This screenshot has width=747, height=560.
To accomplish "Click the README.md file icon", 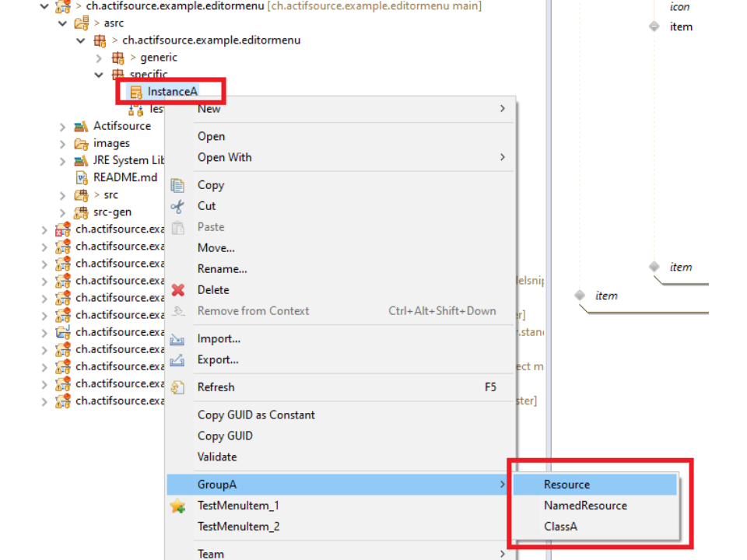I will (81, 177).
